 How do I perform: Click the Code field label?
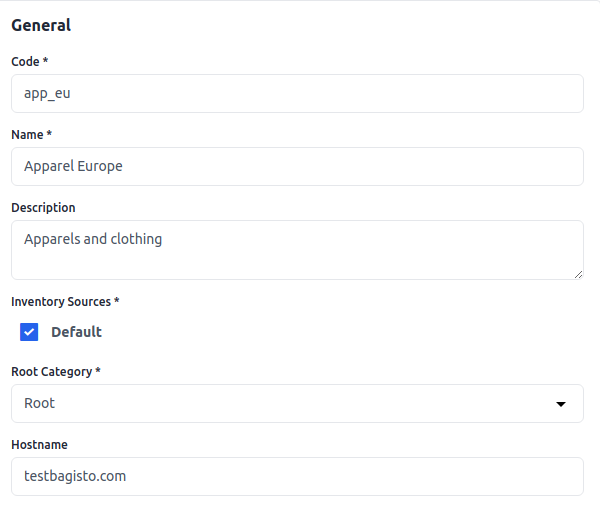coord(29,62)
